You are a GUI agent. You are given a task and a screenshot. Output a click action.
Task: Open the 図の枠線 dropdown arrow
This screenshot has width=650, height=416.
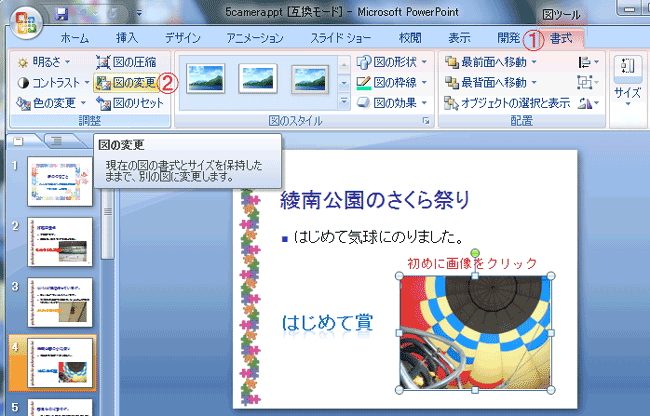click(x=424, y=82)
